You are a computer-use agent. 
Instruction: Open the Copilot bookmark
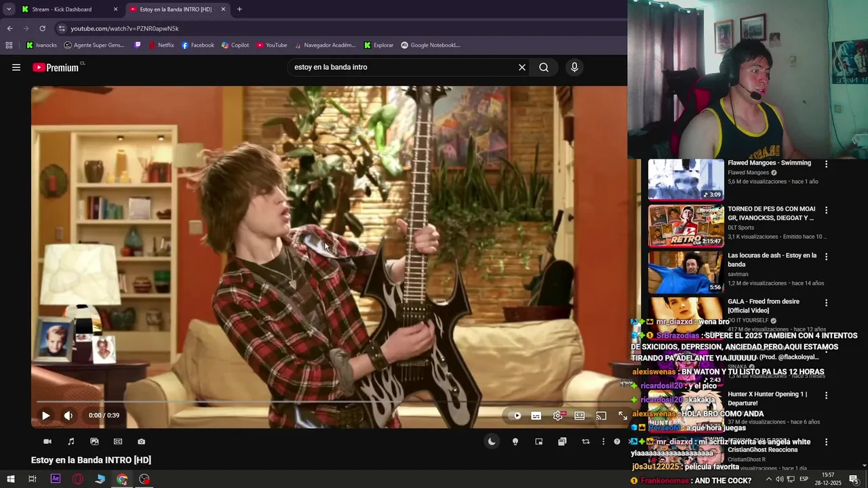tap(235, 45)
